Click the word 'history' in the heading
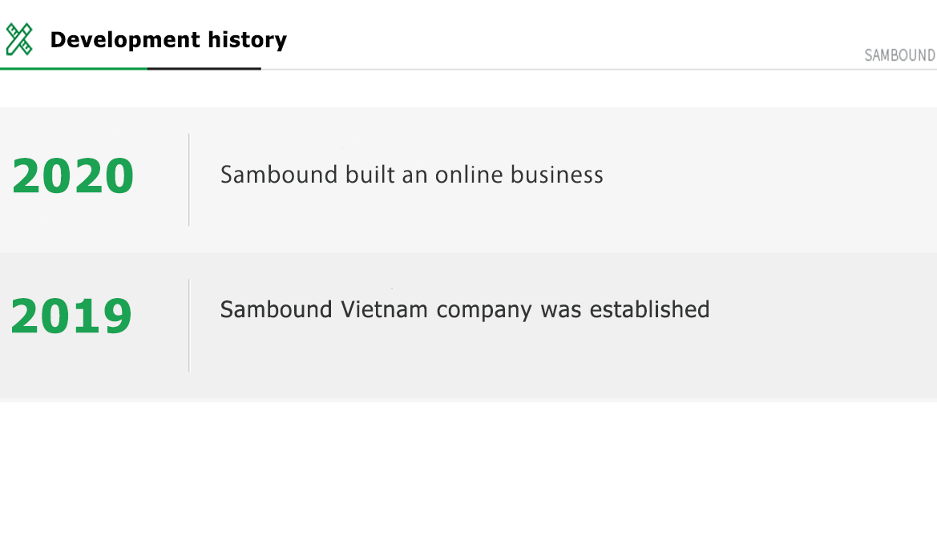Image resolution: width=937 pixels, height=560 pixels. (248, 41)
